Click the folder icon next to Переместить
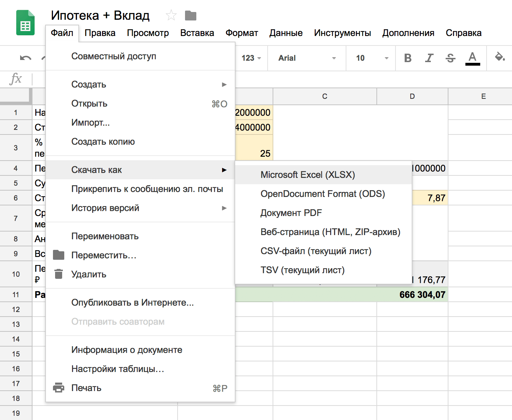Image resolution: width=512 pixels, height=420 pixels. pos(59,255)
